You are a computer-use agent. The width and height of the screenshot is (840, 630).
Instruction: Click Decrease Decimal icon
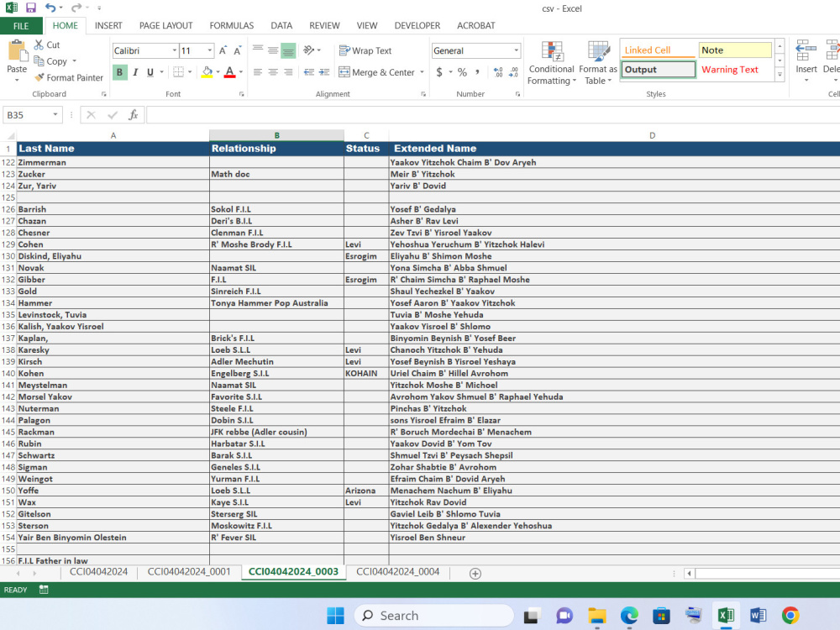click(513, 71)
